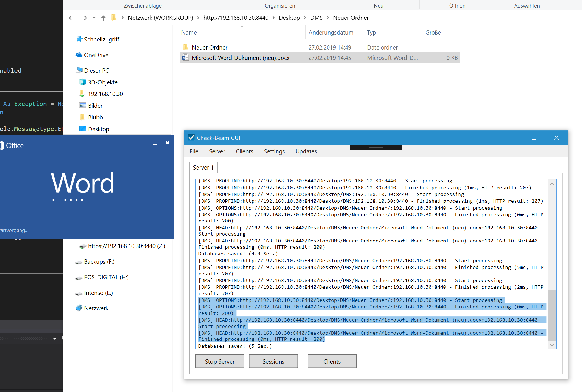Select 3D-Objekte in the sidebar

pos(102,82)
